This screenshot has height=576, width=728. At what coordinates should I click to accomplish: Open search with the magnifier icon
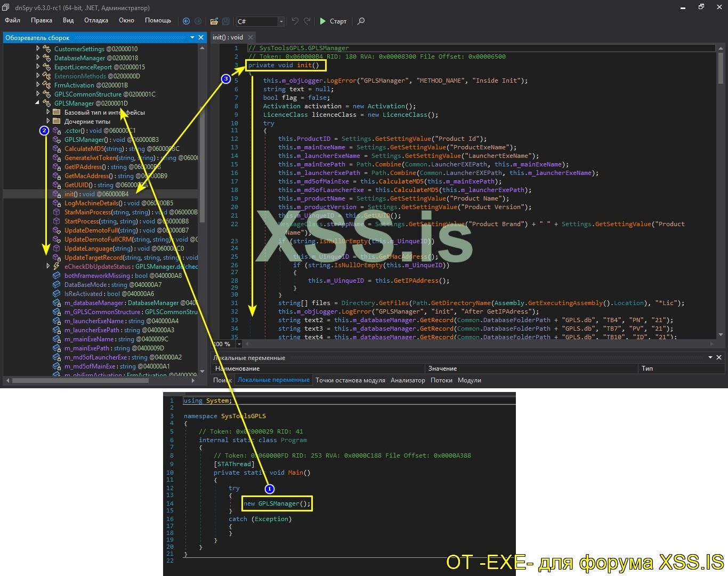point(361,21)
